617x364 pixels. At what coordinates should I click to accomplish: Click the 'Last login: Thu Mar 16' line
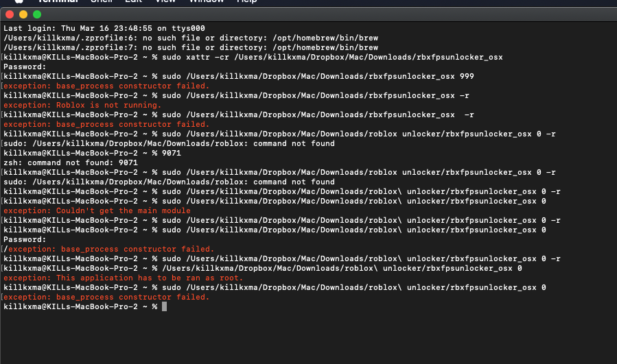[x=104, y=28]
